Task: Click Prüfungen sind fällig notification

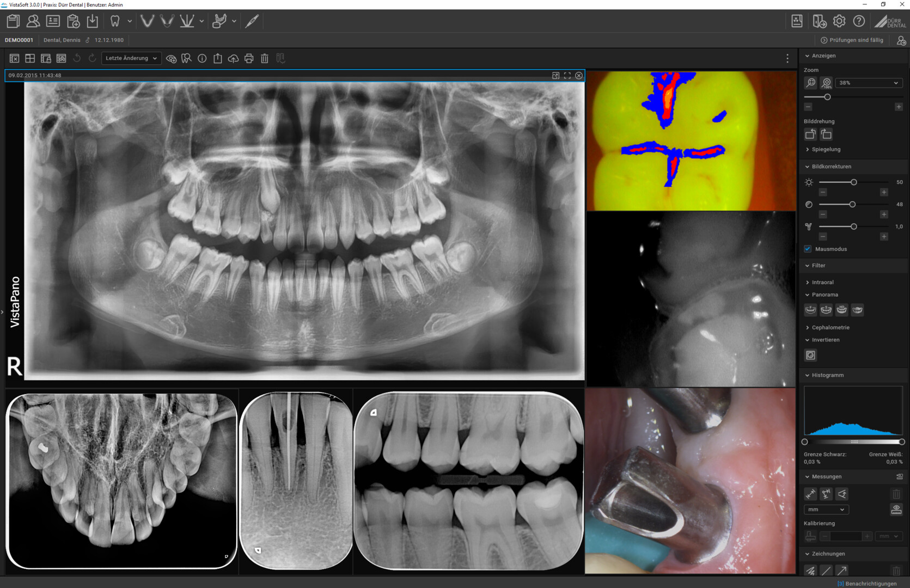Action: [852, 40]
